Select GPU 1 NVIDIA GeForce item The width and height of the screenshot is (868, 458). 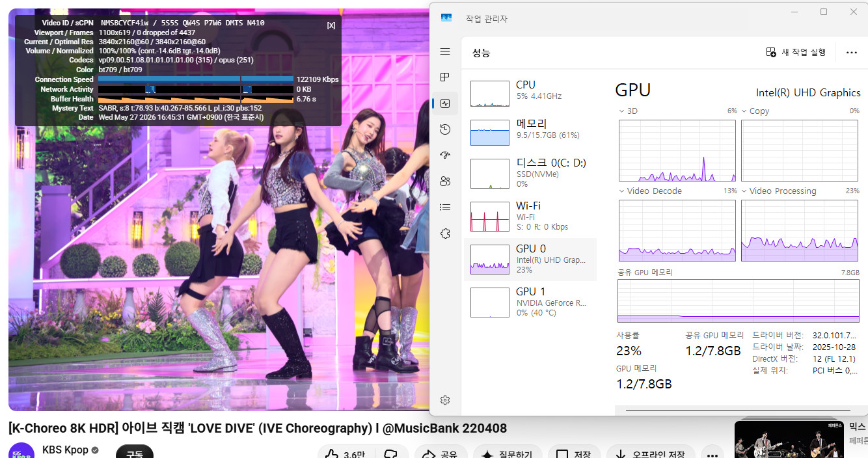pos(530,302)
